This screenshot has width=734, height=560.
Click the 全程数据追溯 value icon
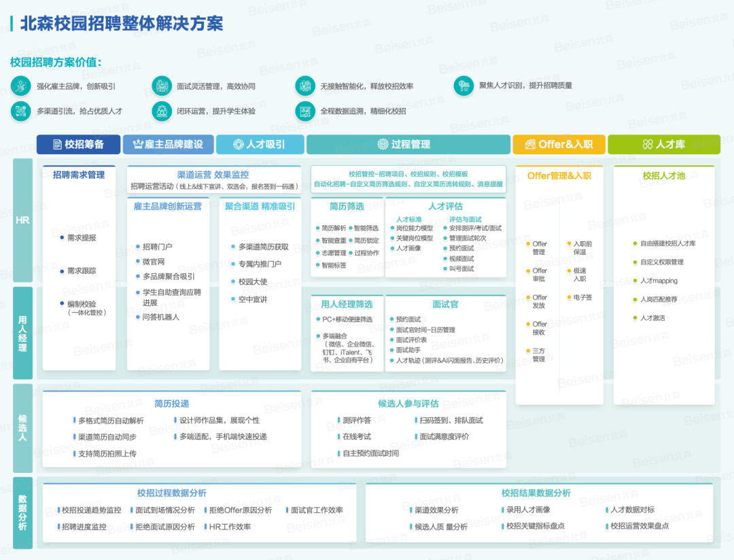(x=305, y=111)
